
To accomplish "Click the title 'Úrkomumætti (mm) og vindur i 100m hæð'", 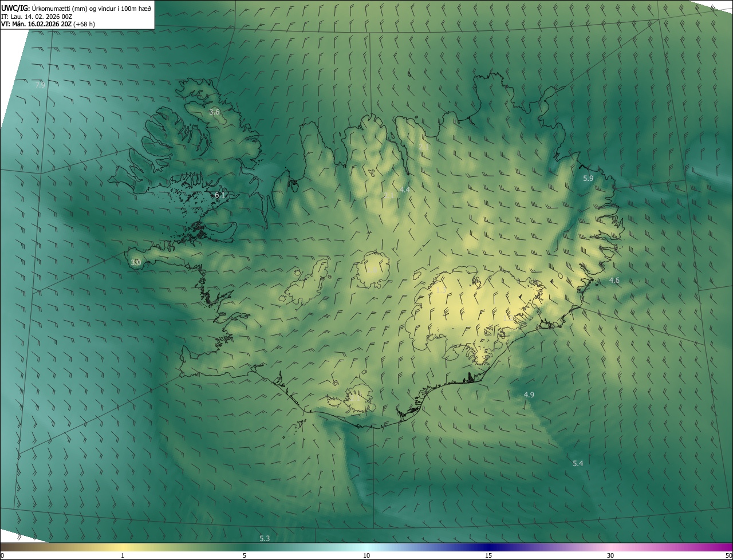I will click(92, 8).
